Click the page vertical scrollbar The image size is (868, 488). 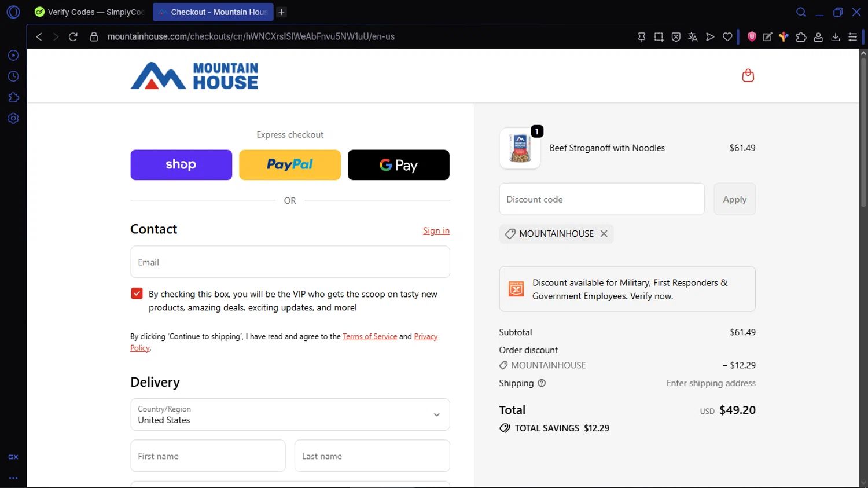[x=863, y=133]
